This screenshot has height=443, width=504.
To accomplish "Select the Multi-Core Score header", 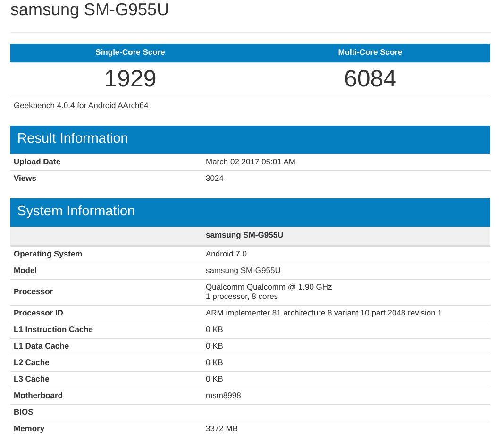I will pos(370,52).
